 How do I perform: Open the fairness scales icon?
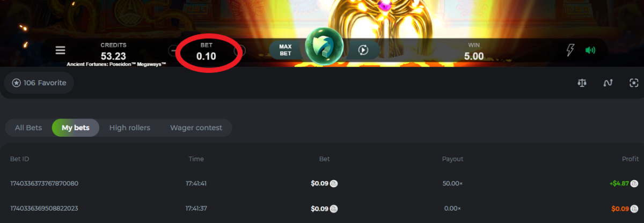click(x=582, y=83)
